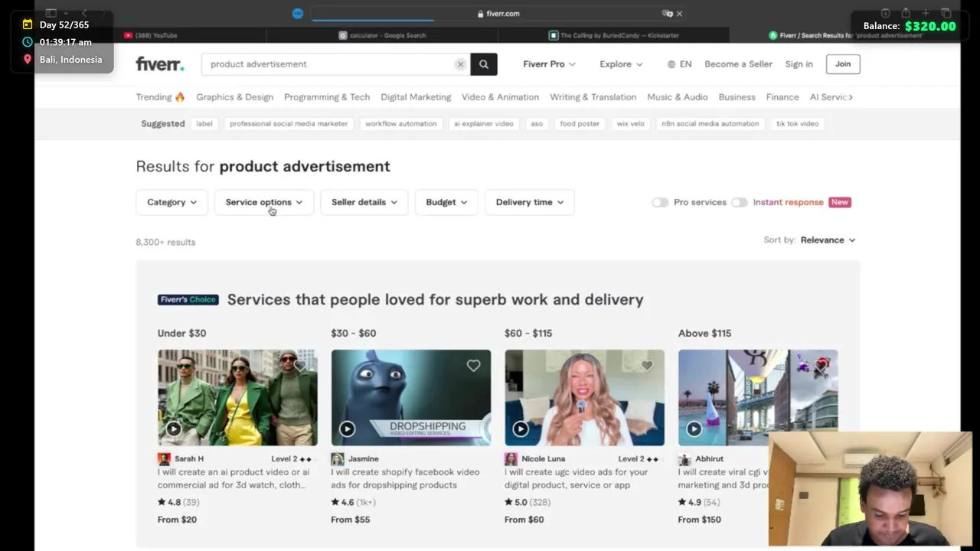Click the Sign in link
This screenshot has width=980, height=551.
pos(799,64)
